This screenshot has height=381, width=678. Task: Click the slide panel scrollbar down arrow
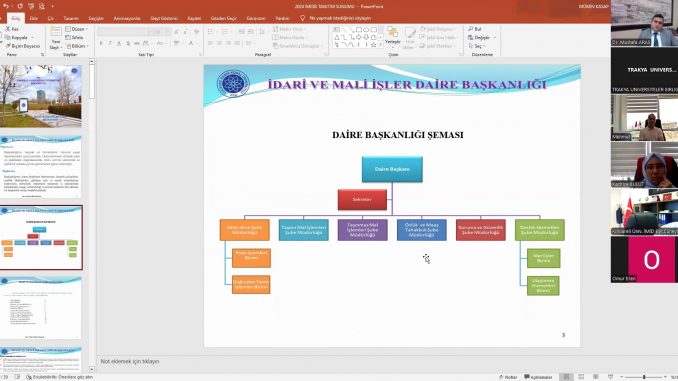point(92,369)
